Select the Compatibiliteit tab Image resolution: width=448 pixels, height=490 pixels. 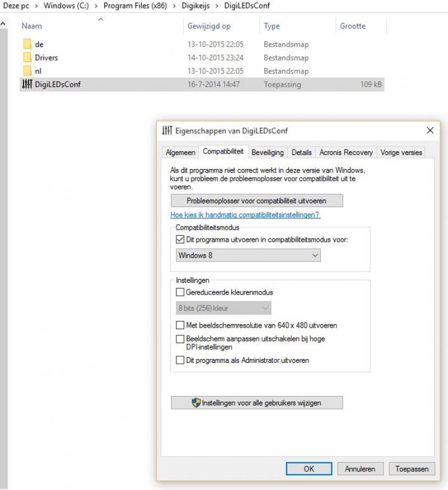click(223, 152)
